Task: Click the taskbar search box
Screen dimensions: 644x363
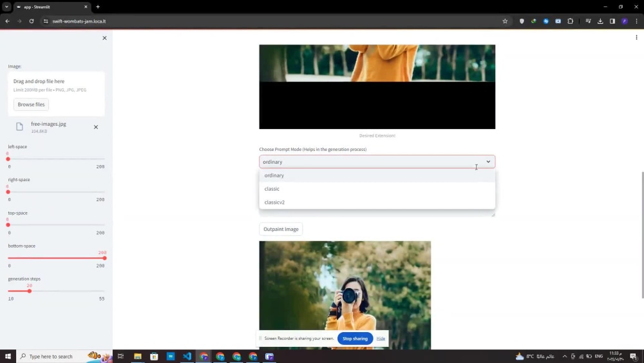Action: [64, 356]
